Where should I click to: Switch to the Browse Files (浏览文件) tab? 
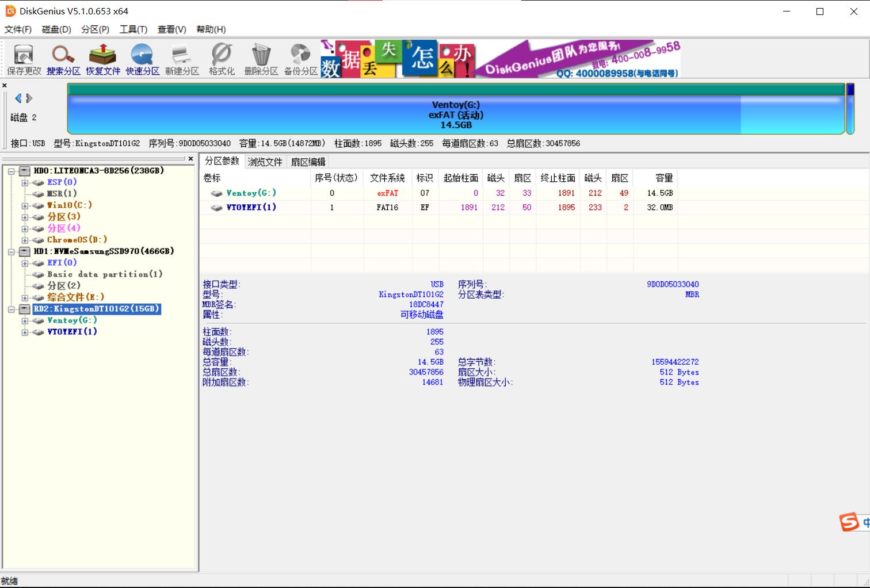point(265,162)
